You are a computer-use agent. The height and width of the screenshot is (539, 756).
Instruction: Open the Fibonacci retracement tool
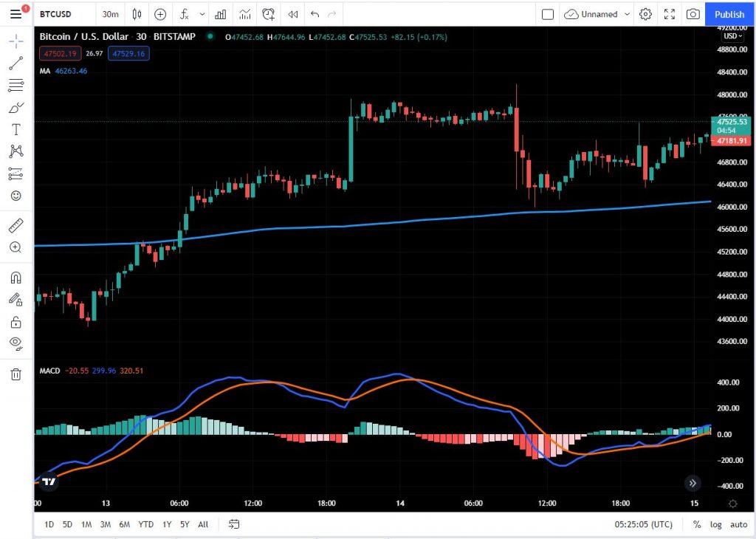click(x=16, y=86)
